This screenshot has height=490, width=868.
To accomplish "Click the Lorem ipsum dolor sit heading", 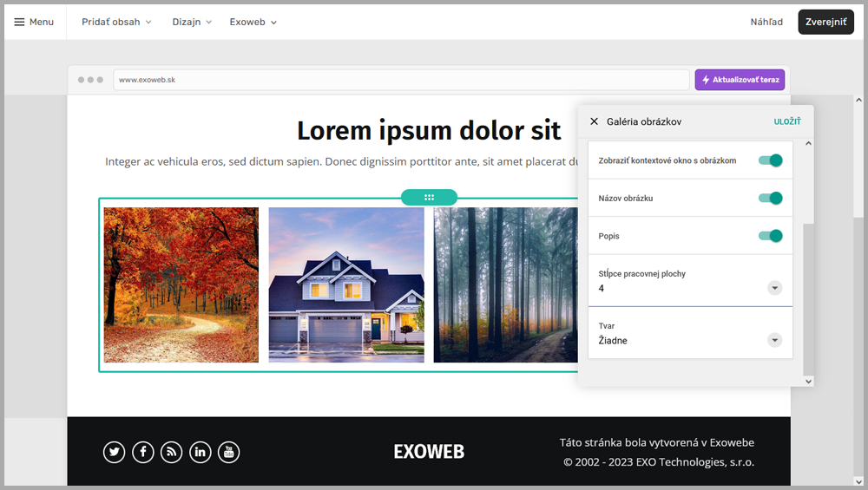I will [x=429, y=131].
